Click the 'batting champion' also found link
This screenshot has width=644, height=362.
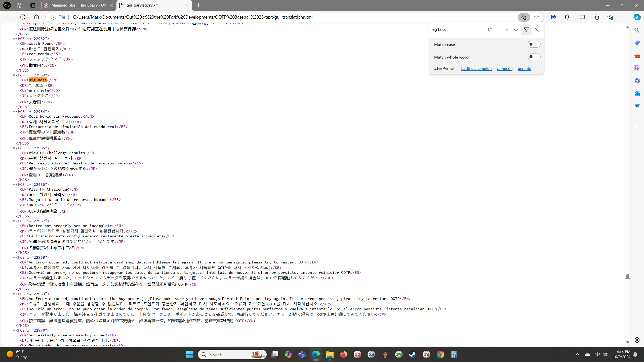(x=476, y=69)
